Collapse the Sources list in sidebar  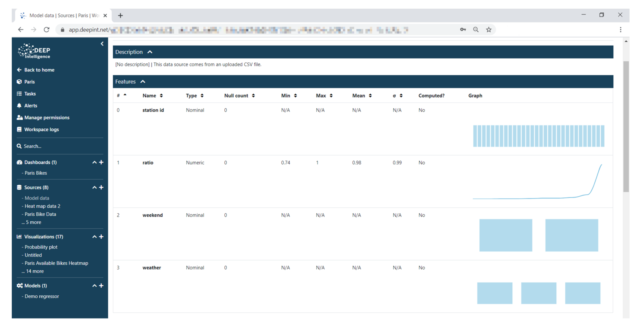(x=94, y=187)
